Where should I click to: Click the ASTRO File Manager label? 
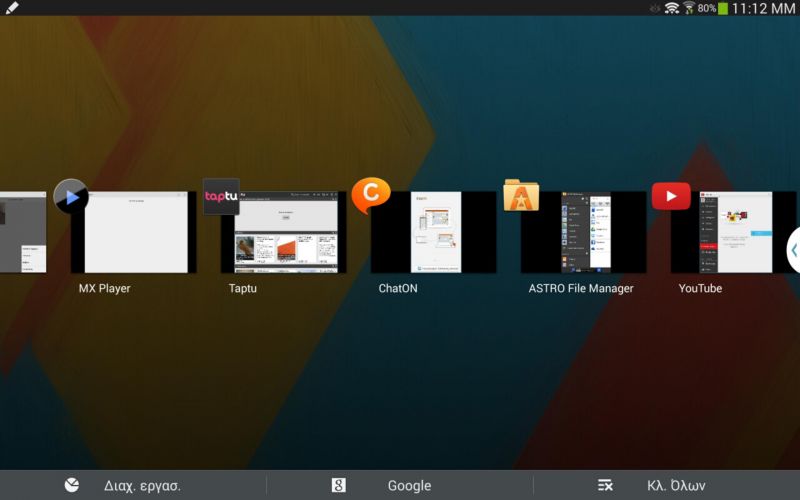[x=581, y=288]
